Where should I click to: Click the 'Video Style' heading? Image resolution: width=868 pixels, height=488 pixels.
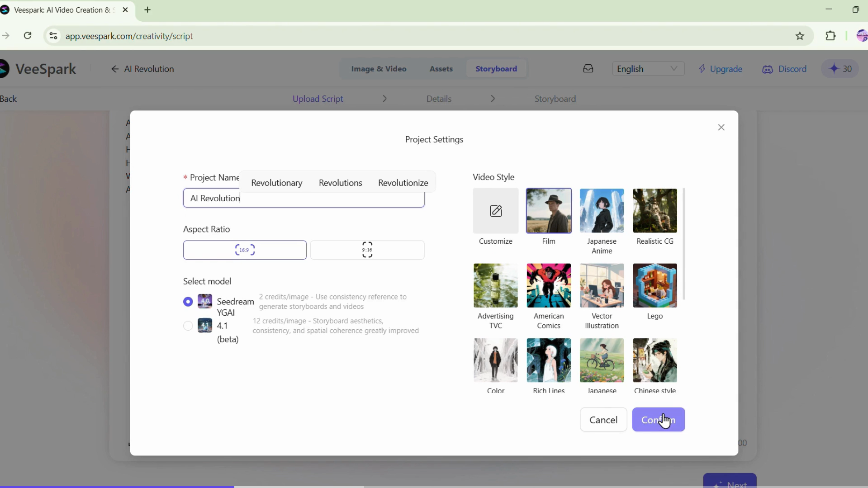[x=493, y=177]
